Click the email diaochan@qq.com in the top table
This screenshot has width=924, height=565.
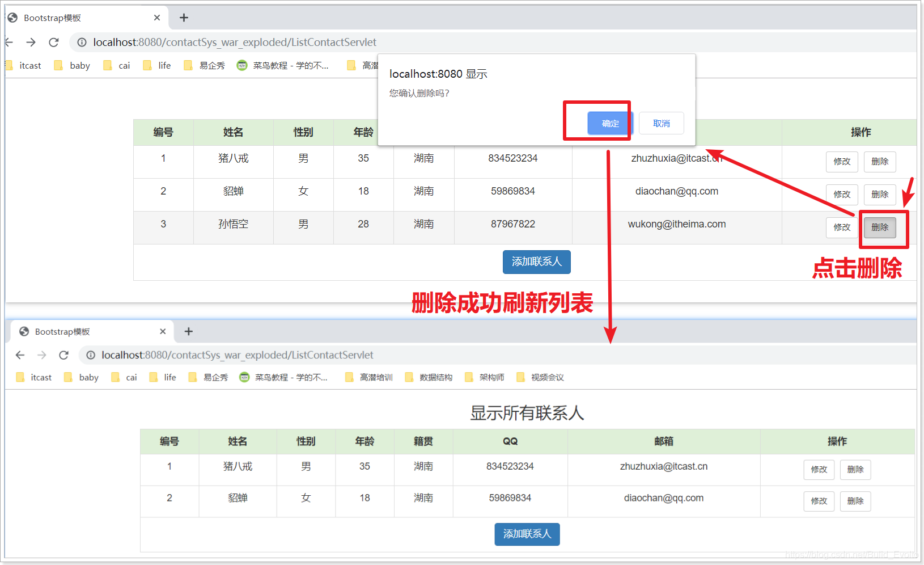(676, 191)
